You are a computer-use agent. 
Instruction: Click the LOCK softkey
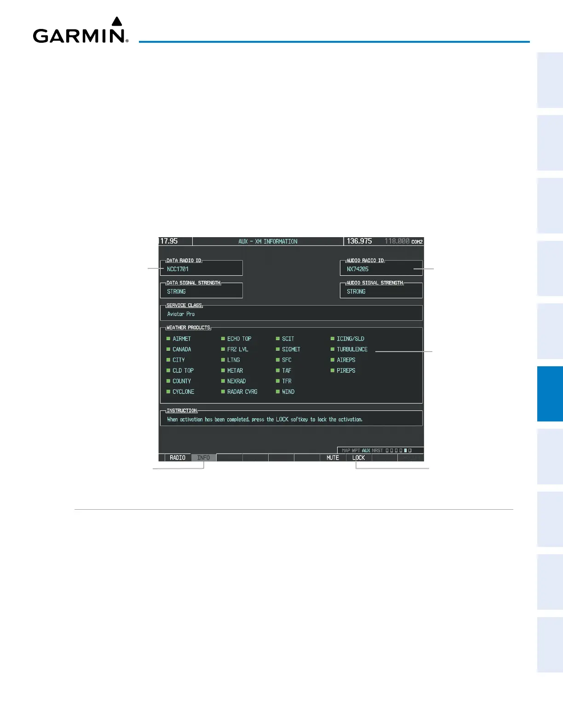(x=358, y=458)
